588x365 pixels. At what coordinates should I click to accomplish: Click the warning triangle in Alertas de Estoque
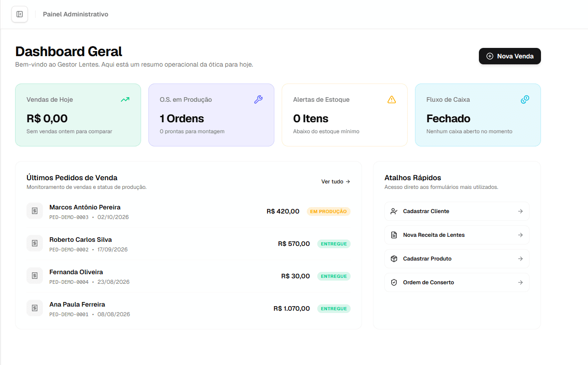pyautogui.click(x=392, y=99)
